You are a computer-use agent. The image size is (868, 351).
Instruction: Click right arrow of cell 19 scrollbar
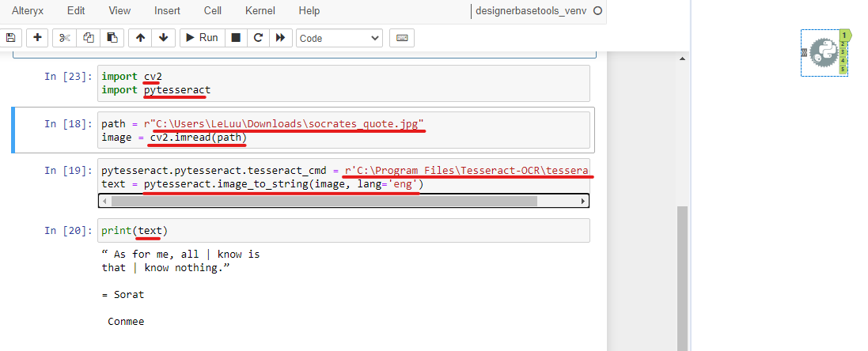point(583,202)
